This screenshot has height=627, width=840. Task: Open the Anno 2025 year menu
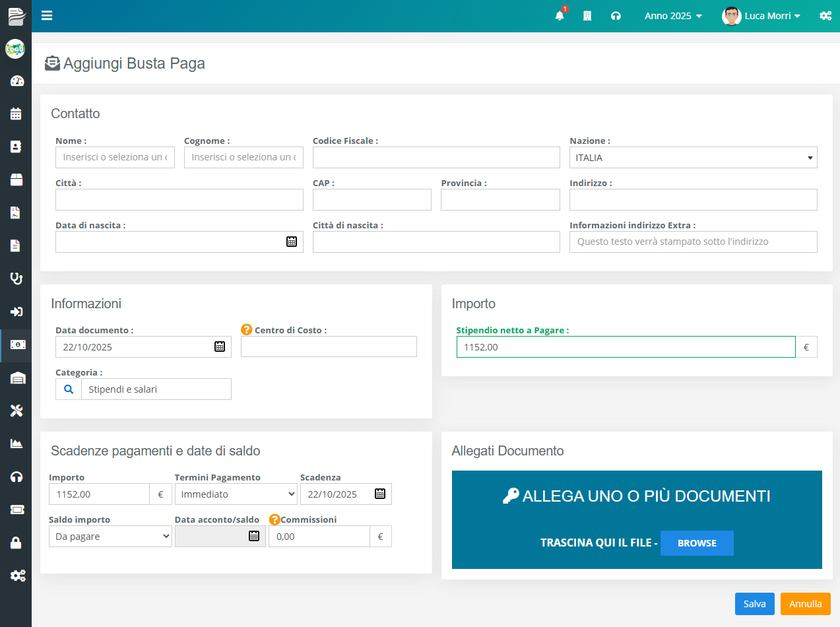[673, 16]
